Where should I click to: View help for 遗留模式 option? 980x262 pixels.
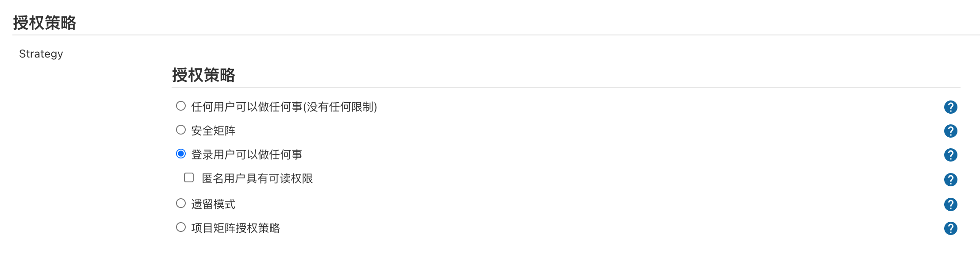[950, 204]
